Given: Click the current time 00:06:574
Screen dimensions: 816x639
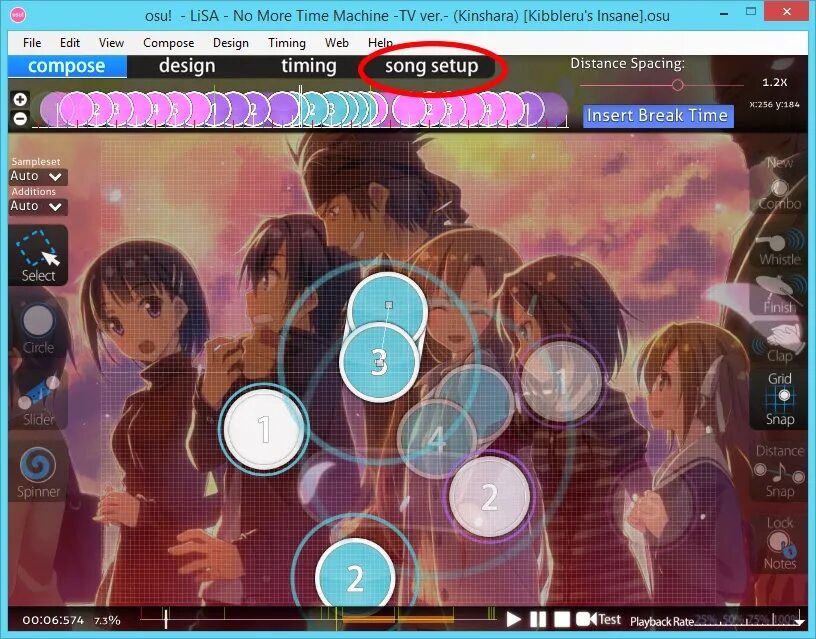Looking at the screenshot, I should tap(53, 620).
